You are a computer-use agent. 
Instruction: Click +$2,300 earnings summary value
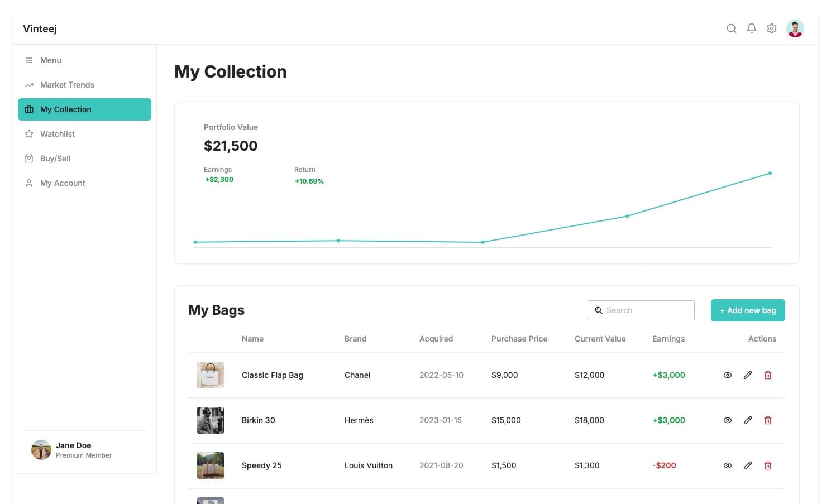click(219, 180)
